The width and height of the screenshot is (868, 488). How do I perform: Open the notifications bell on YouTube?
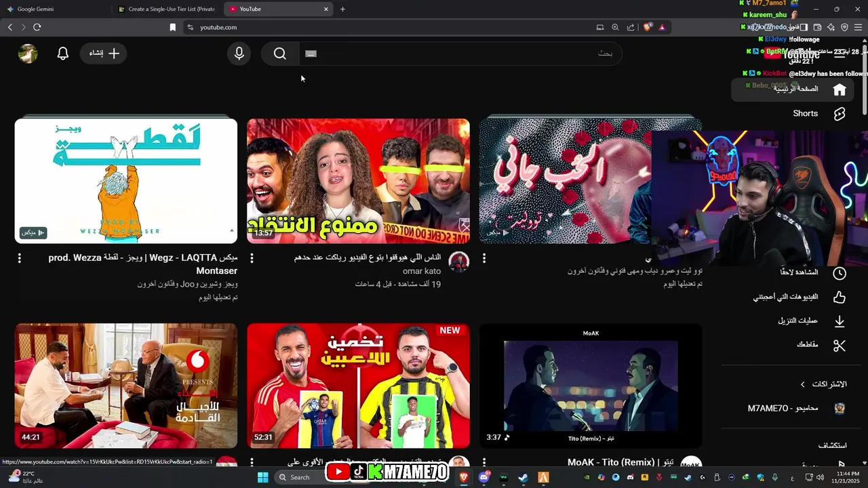click(63, 54)
